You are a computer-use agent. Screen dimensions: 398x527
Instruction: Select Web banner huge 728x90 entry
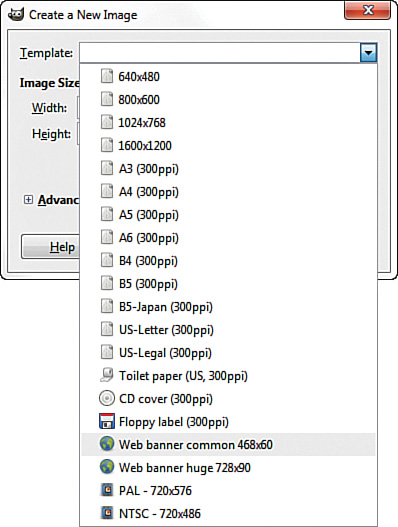click(x=228, y=468)
